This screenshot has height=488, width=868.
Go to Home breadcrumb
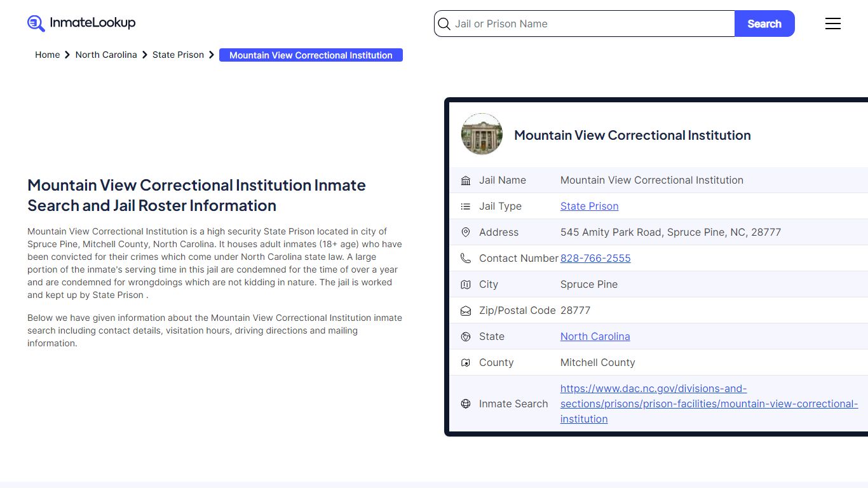48,55
